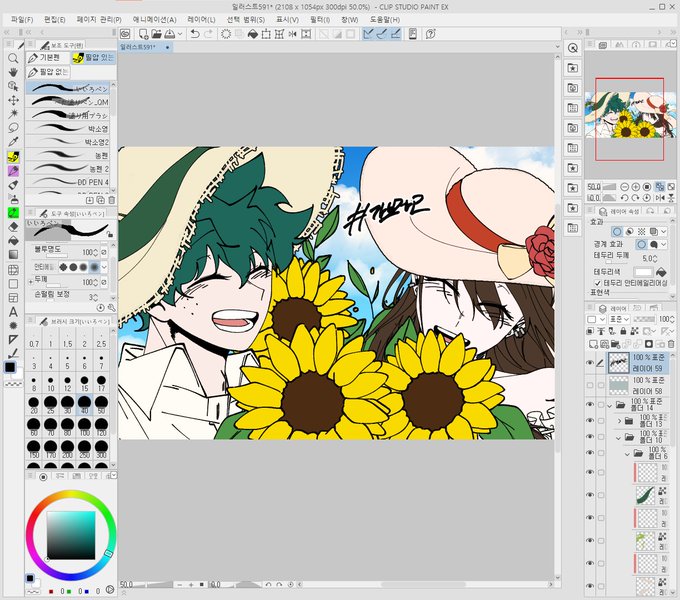This screenshot has height=600, width=680.
Task: Click the Navigator canvas thumbnail
Action: [630, 114]
